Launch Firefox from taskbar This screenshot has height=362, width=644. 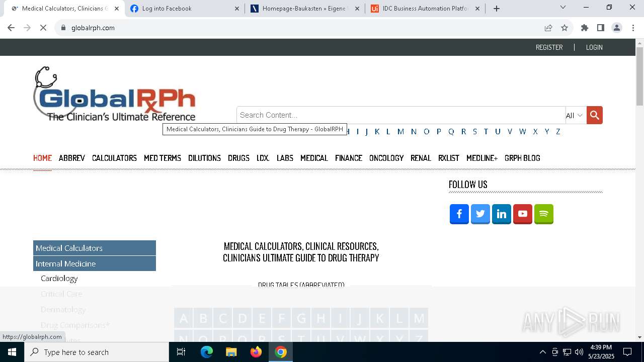pos(256,352)
